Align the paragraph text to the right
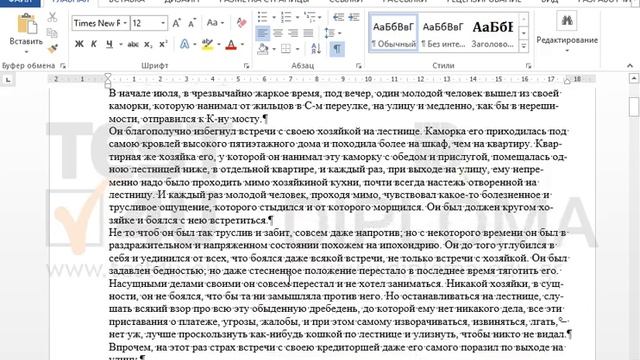The height and width of the screenshot is (360, 640). 293,33
